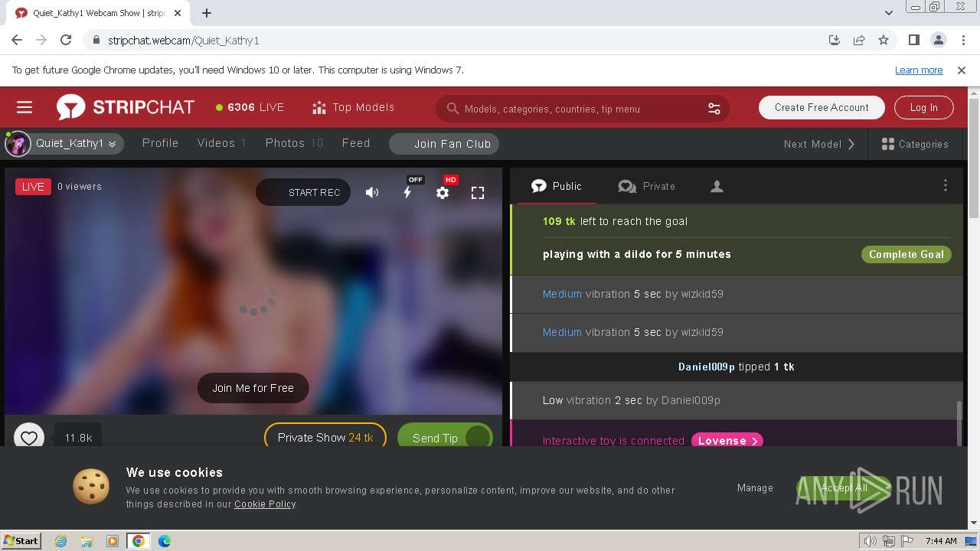Image resolution: width=980 pixels, height=551 pixels.
Task: Click Daniel009p username in chat
Action: 707,367
